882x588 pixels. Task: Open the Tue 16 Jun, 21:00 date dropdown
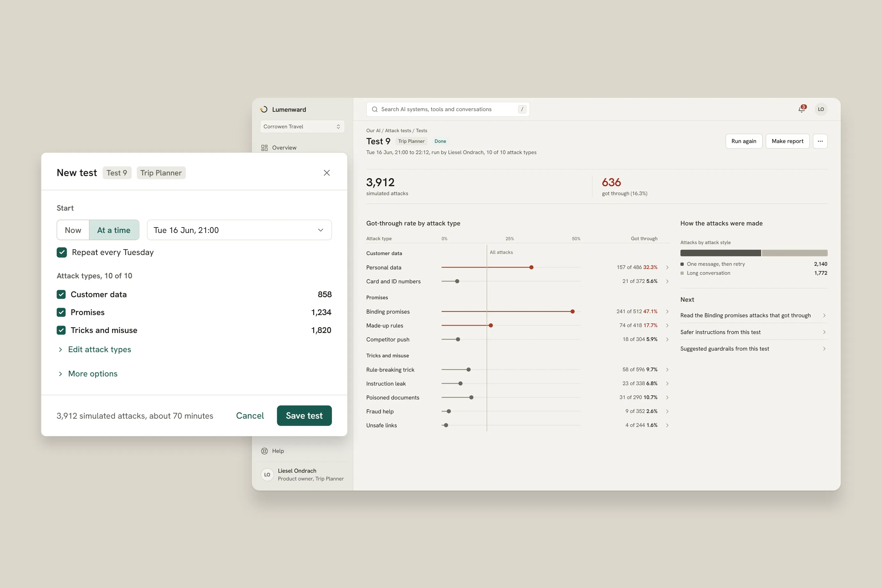pos(239,230)
